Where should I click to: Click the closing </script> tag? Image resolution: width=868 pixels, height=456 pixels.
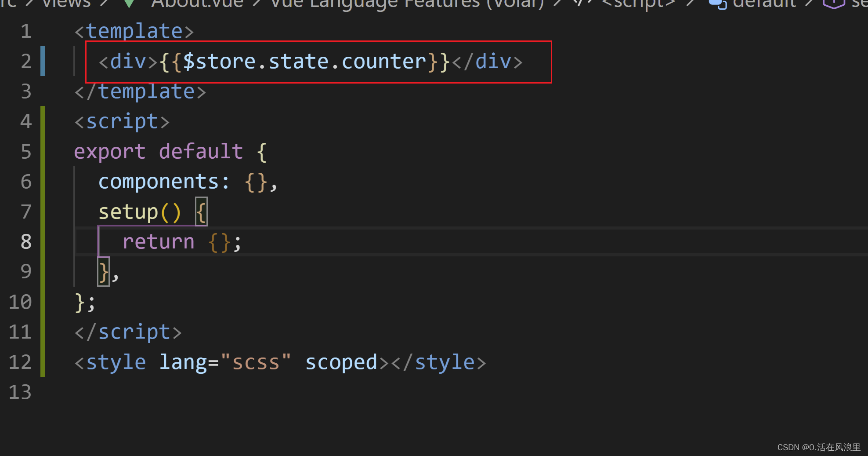coord(128,332)
